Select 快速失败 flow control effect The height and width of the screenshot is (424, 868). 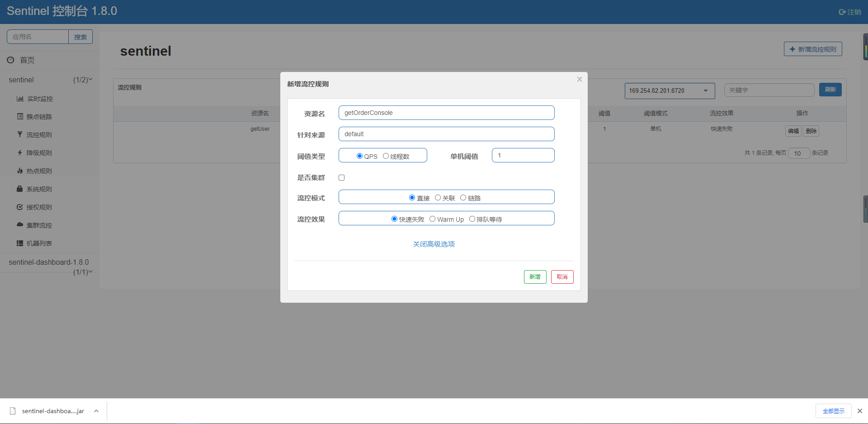coord(394,219)
